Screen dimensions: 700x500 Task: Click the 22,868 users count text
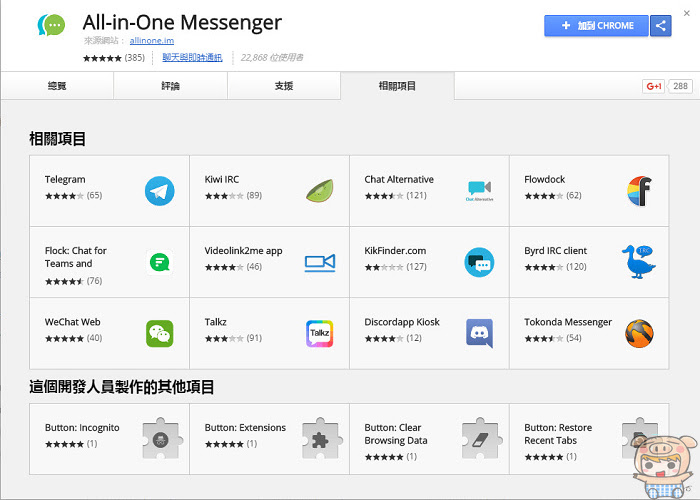pyautogui.click(x=272, y=58)
